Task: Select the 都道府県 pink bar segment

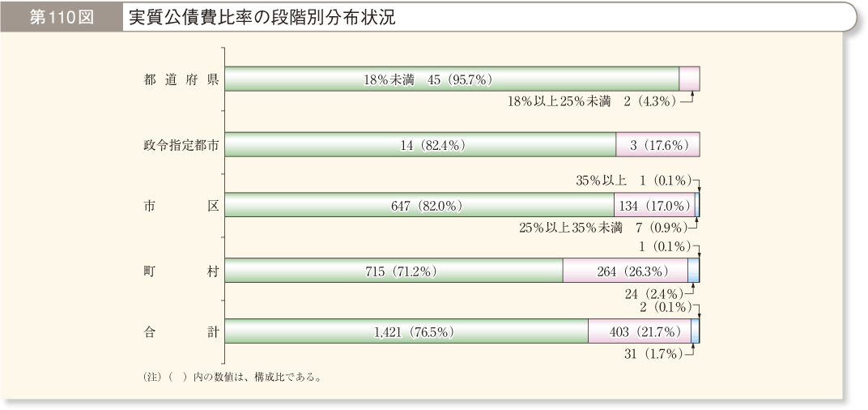Action: point(689,79)
